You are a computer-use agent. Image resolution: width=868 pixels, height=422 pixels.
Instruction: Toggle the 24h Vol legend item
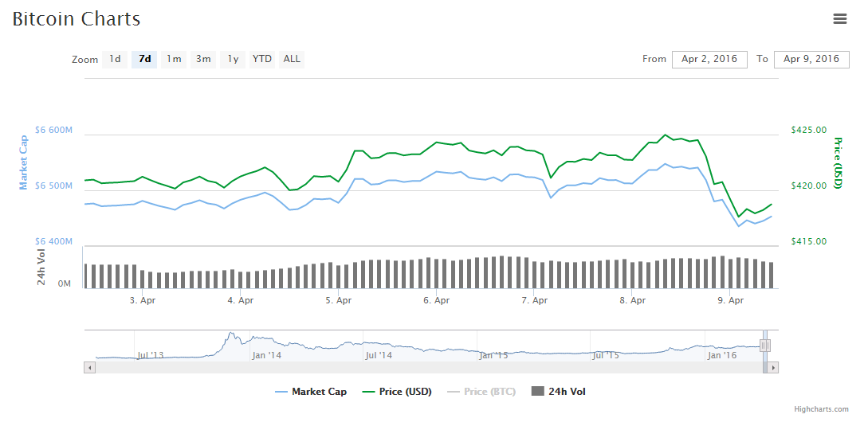coord(559,391)
